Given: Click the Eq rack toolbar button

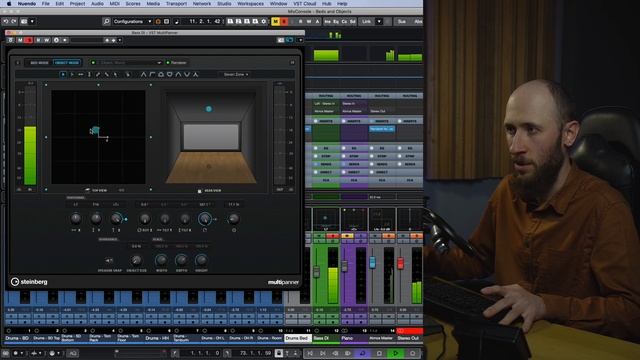Looking at the screenshot, I should 336,21.
